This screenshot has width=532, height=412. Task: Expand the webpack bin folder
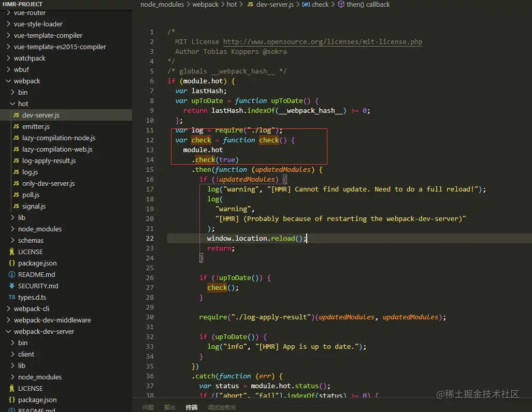[12, 92]
